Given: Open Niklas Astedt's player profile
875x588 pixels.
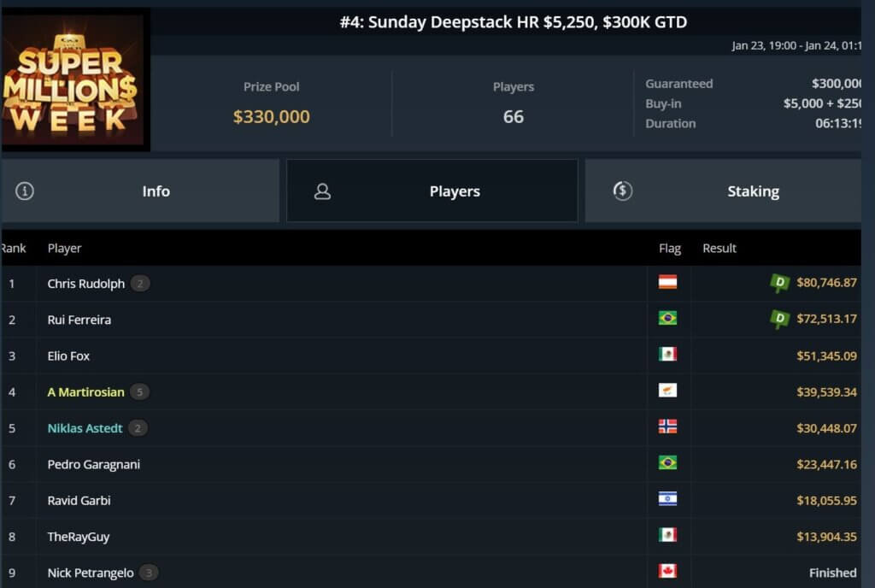Looking at the screenshot, I should point(85,427).
